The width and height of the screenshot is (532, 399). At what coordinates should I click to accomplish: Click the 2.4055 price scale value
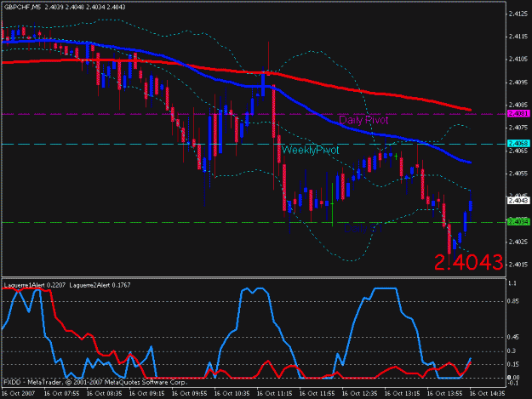[x=518, y=174]
